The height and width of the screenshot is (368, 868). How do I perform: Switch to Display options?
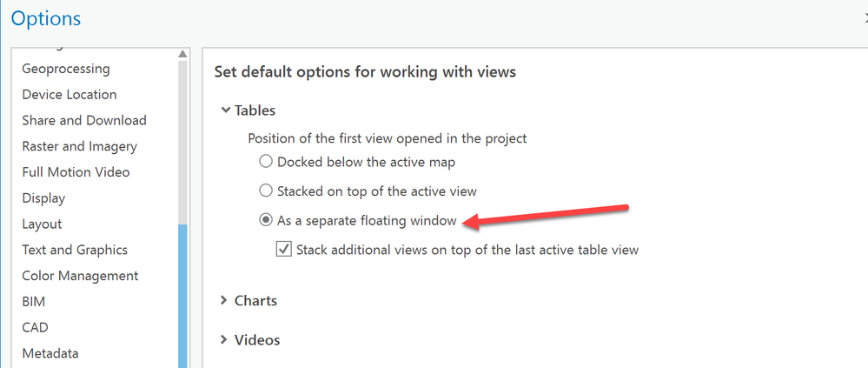pyautogui.click(x=43, y=198)
